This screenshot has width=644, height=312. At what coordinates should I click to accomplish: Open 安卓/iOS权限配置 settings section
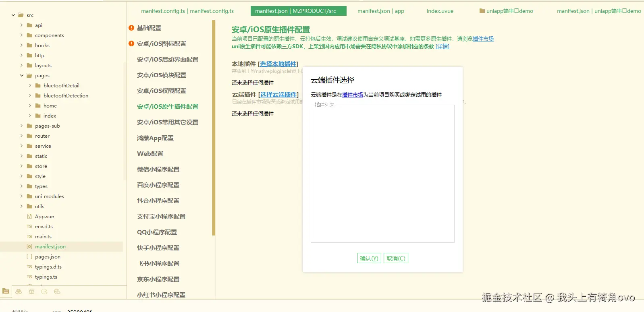coord(162,91)
